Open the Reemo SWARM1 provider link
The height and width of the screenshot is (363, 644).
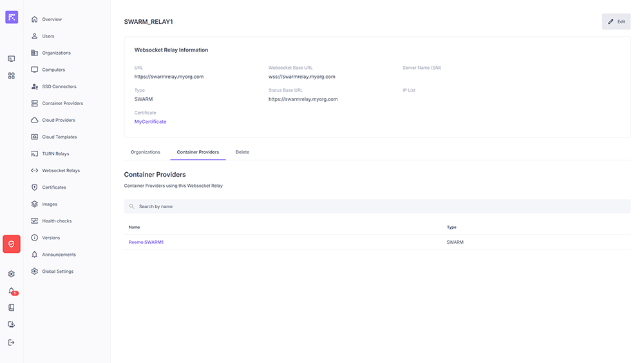[x=146, y=242]
